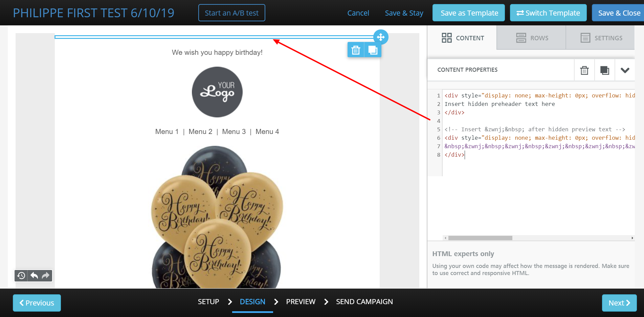Click Save as Template

pyautogui.click(x=469, y=13)
